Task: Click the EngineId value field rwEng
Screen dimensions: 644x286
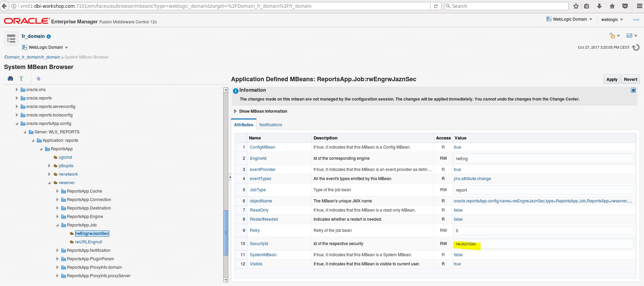Action: coord(544,158)
